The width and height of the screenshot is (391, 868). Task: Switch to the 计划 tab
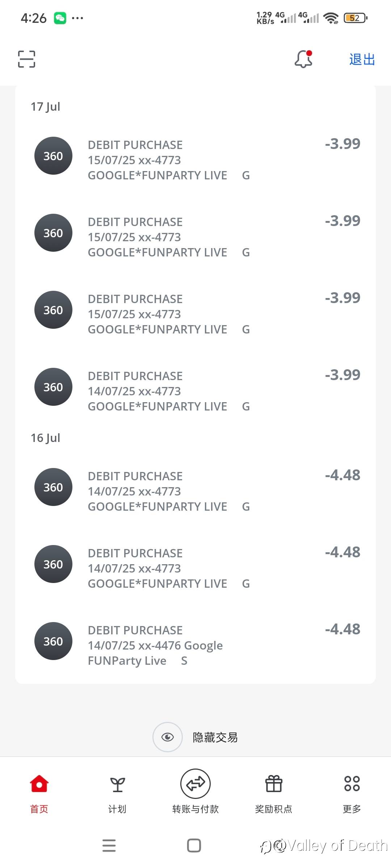pos(117,792)
